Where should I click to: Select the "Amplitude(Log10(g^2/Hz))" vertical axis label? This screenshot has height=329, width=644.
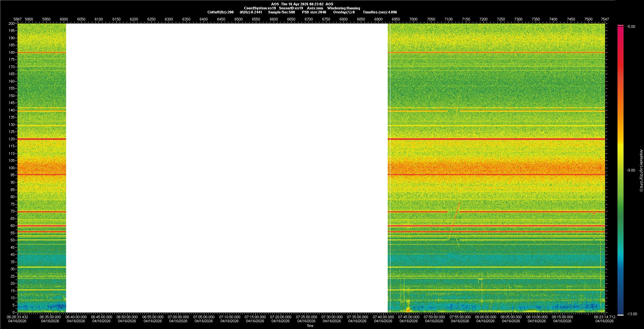tap(641, 170)
